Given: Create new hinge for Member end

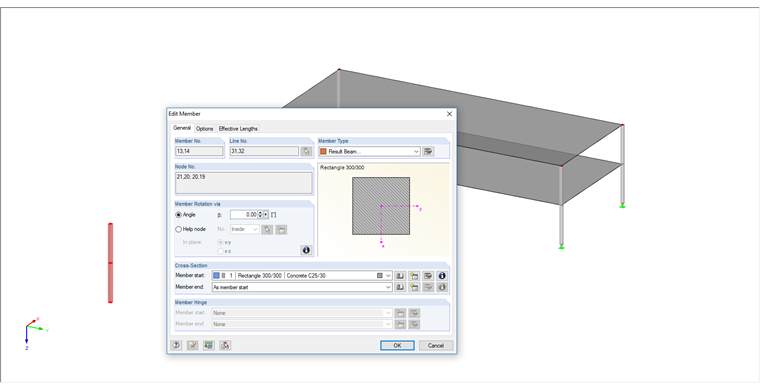Looking at the screenshot, I should (400, 324).
